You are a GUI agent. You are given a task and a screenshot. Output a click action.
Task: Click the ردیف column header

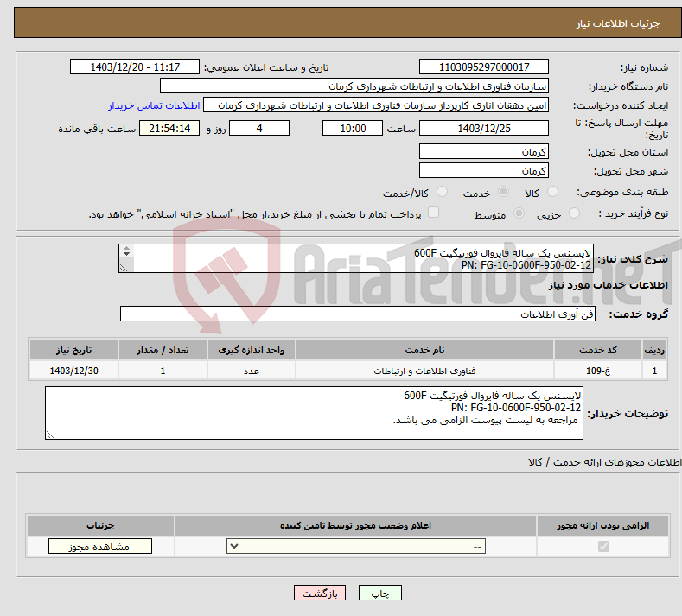(x=654, y=350)
